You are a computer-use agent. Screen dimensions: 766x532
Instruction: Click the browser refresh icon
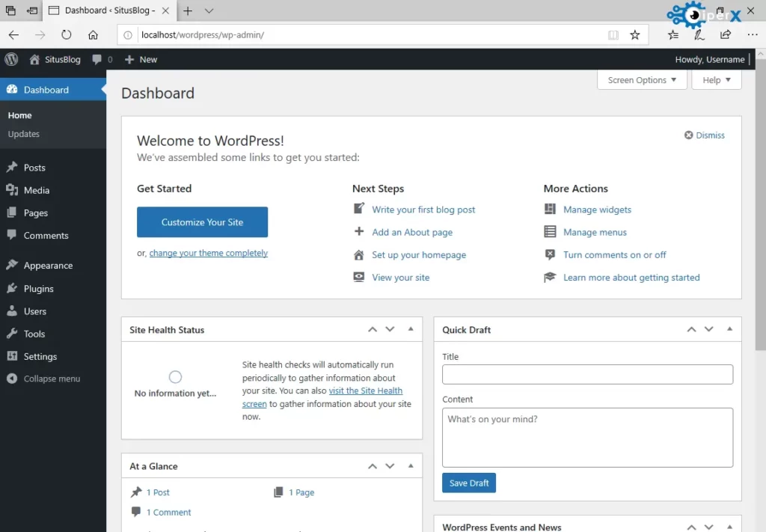67,34
